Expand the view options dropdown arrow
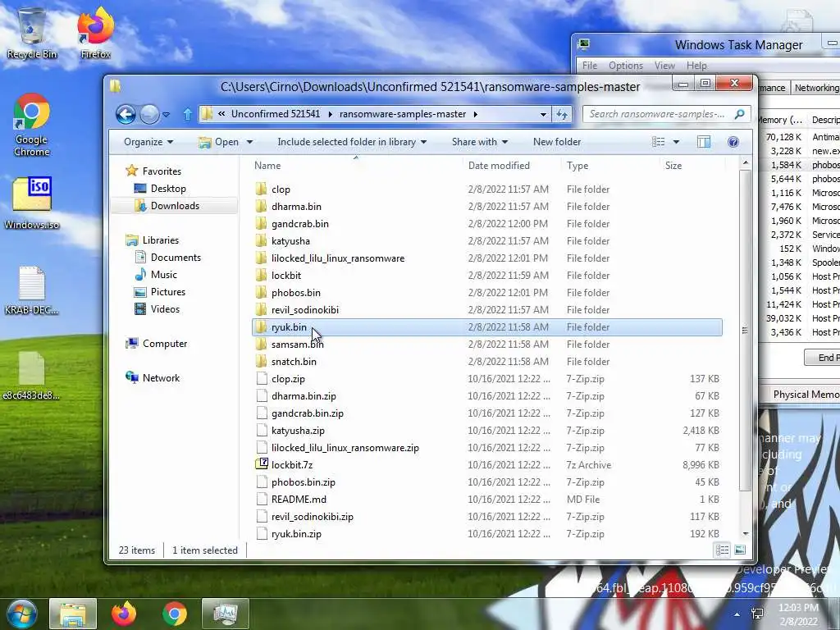840x630 pixels. 676,142
